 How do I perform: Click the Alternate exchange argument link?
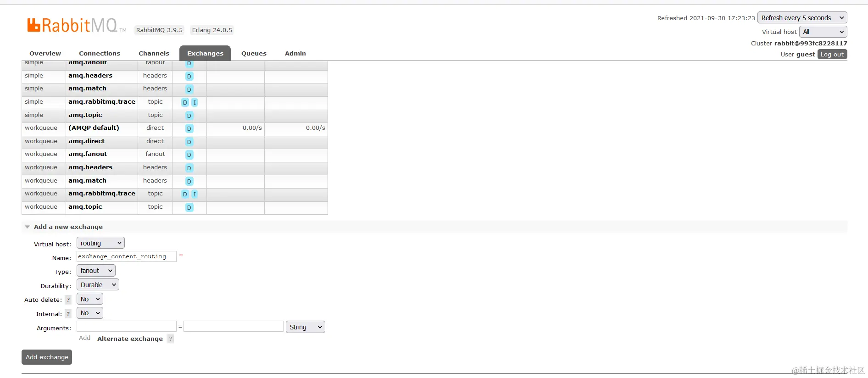(x=130, y=339)
